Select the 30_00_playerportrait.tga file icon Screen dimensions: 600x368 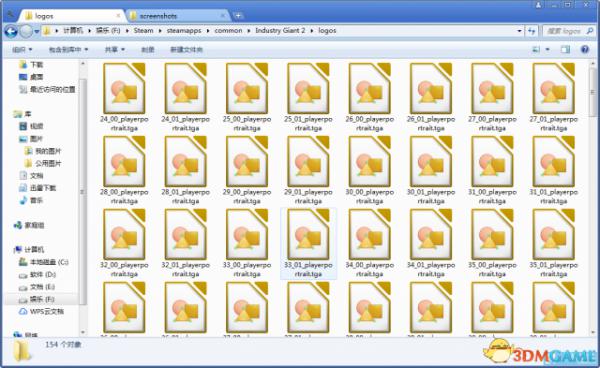(x=370, y=161)
